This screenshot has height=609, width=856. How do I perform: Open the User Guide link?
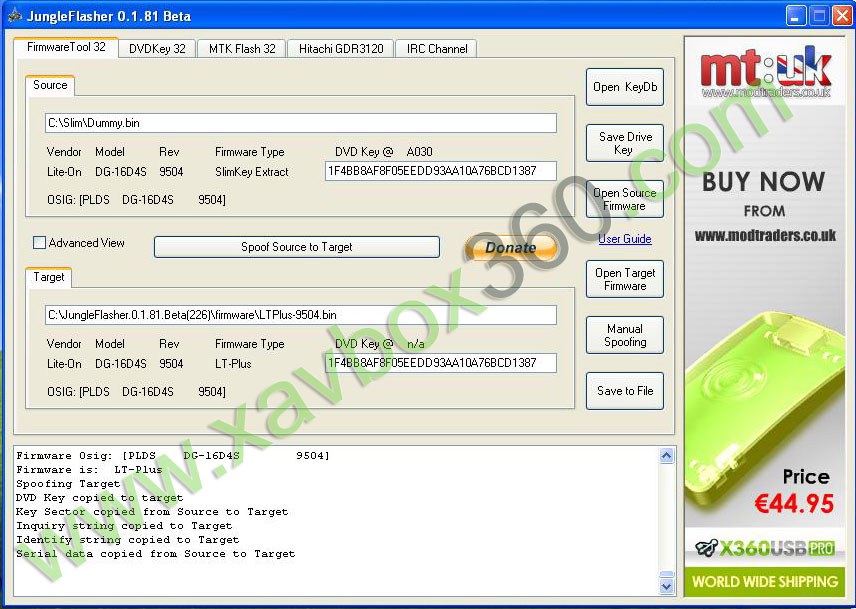coord(625,238)
